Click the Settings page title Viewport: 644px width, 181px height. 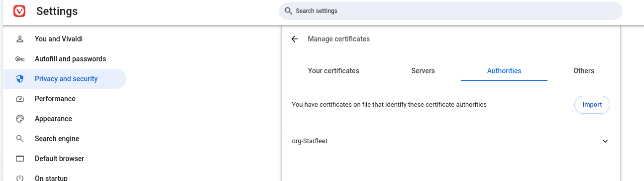(57, 11)
